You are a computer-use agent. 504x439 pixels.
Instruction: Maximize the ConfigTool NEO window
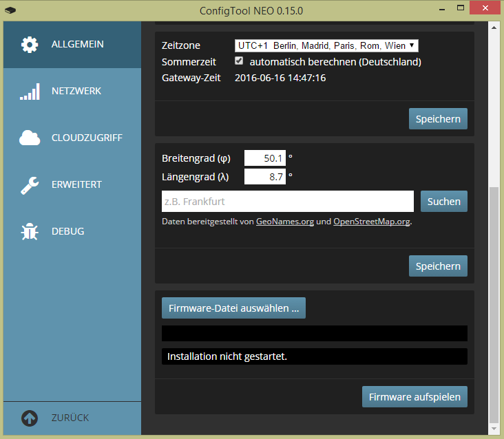(461, 8)
